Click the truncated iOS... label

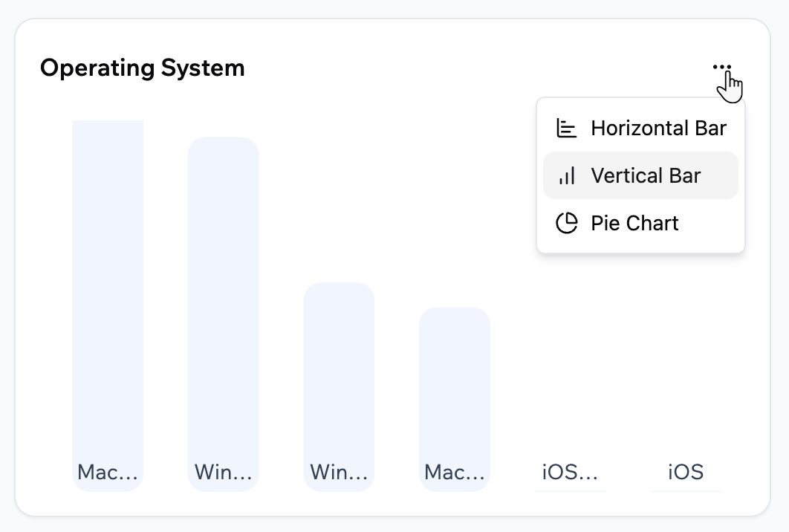click(569, 472)
